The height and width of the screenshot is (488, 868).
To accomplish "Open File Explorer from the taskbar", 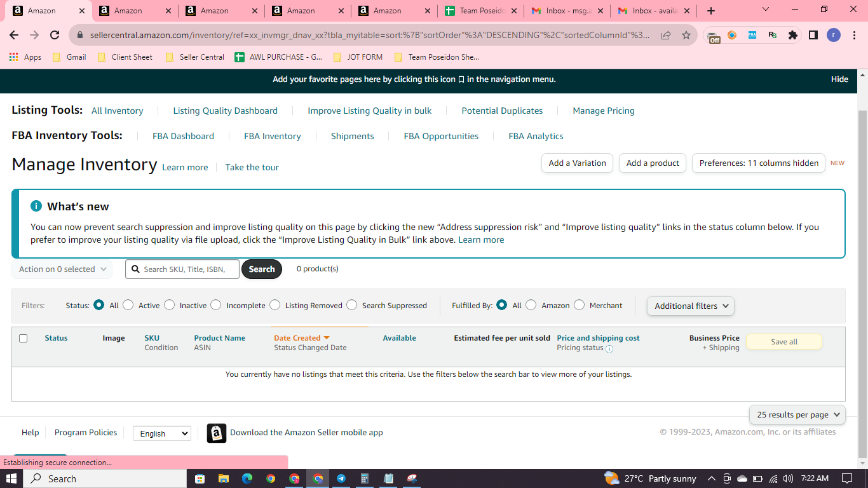I will pyautogui.click(x=223, y=478).
